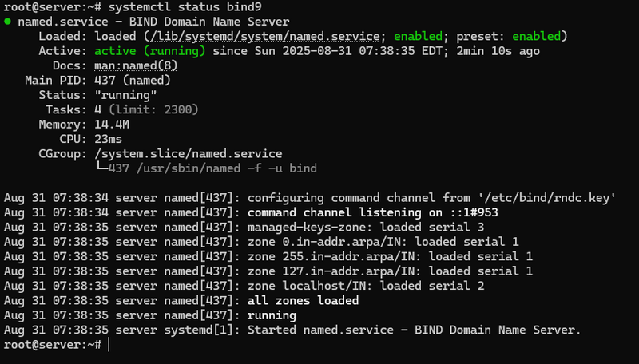Click the "all zones loaded" log message
639x364 pixels.
pos(303,300)
